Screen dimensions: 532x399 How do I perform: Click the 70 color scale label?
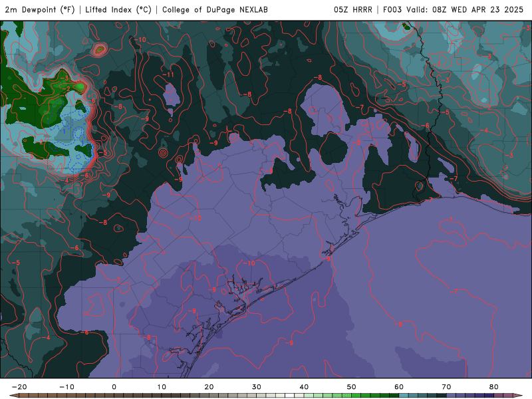pos(446,387)
